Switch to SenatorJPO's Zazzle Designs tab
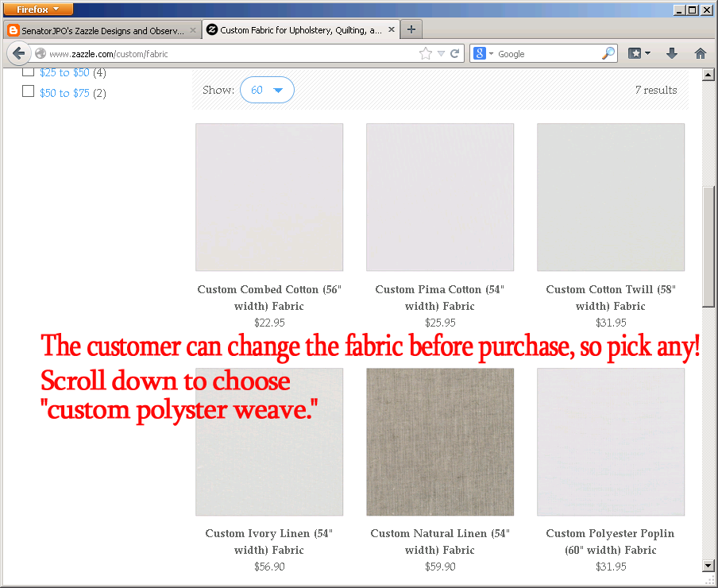The height and width of the screenshot is (588, 718). 102,30
